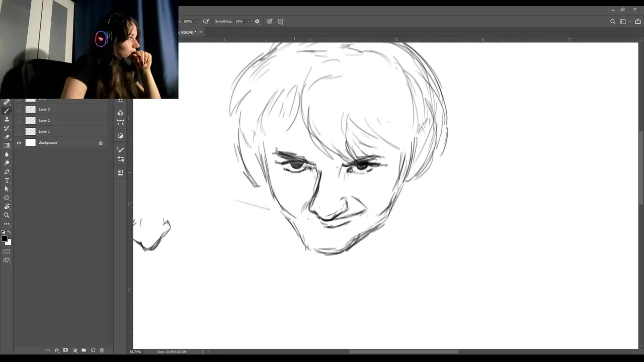Toggle pressure for brush size
Image resolution: width=644 pixels, height=362 pixels.
pyautogui.click(x=270, y=22)
